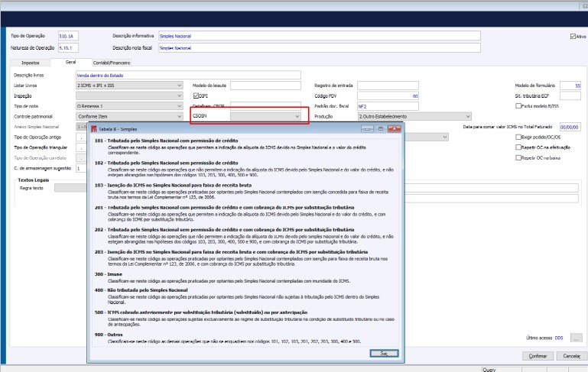This screenshot has width=588, height=372.
Task: Switch to the Geral tab
Action: (71, 62)
